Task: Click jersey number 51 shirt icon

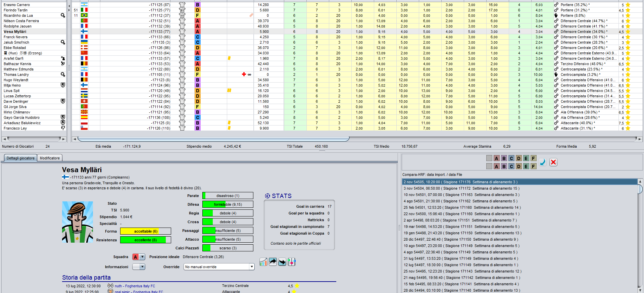Action: click(182, 10)
